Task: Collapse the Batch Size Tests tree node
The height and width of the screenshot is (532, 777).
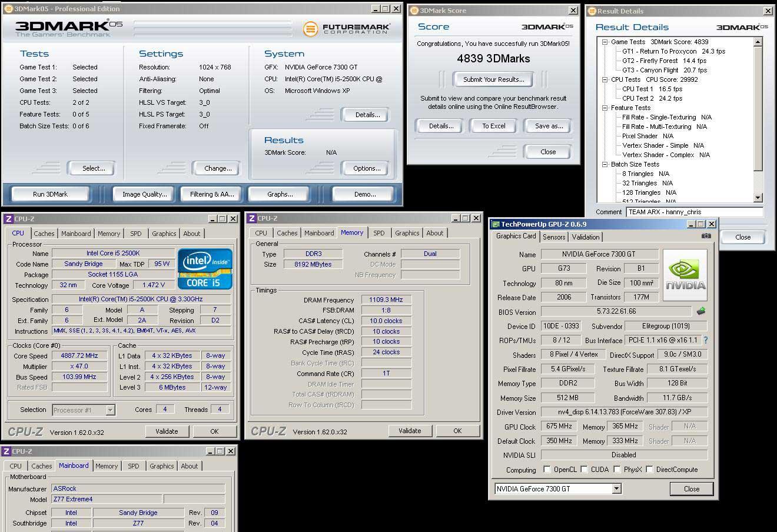Action: [605, 164]
